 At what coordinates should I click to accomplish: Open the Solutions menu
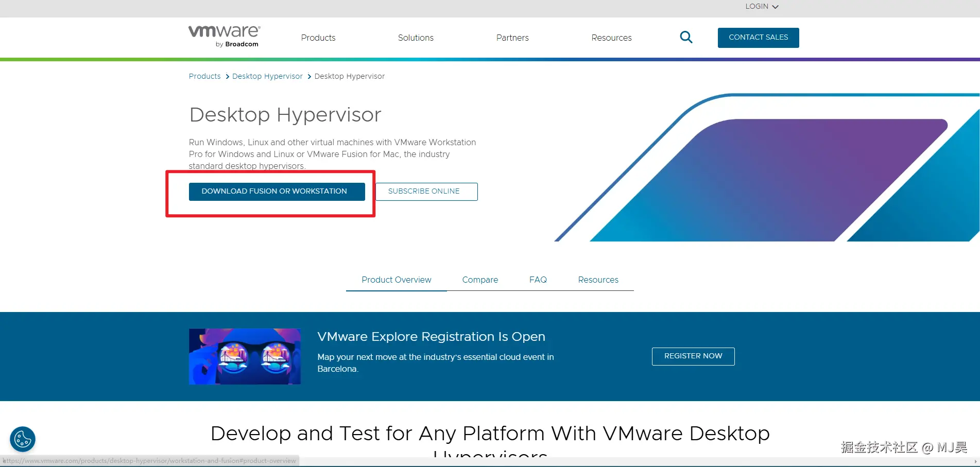pyautogui.click(x=416, y=38)
